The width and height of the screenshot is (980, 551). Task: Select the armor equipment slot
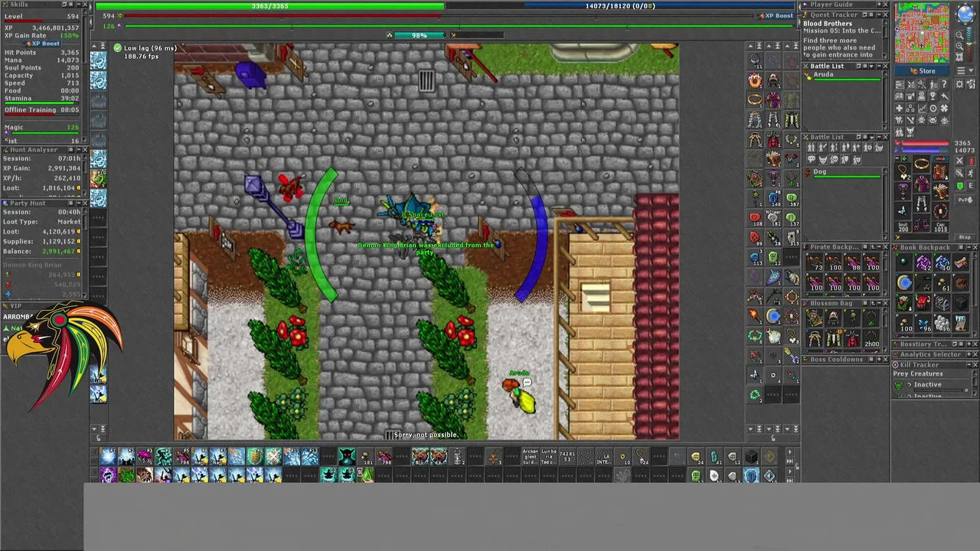pyautogui.click(x=922, y=184)
